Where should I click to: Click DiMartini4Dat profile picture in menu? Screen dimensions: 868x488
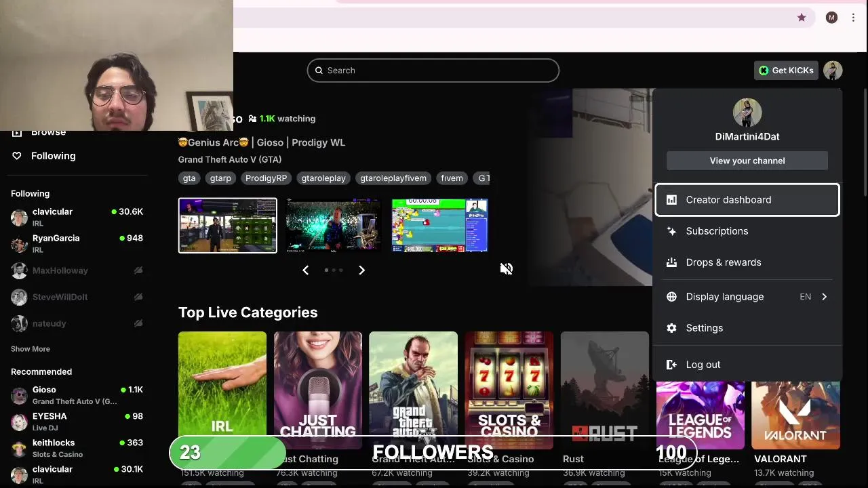747,113
